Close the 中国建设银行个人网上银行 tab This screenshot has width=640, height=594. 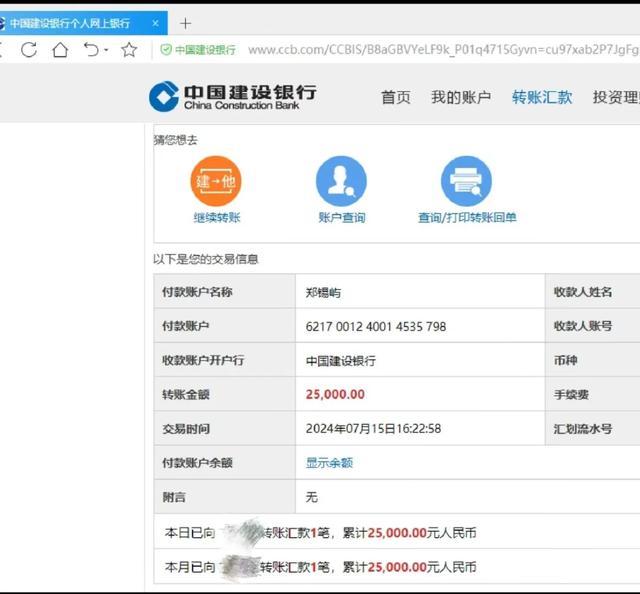click(155, 23)
